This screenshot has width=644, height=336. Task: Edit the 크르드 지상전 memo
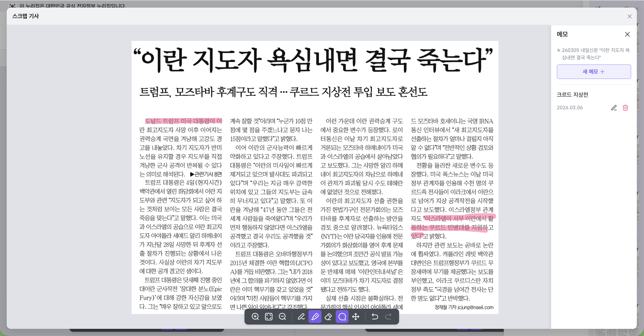coord(614,108)
